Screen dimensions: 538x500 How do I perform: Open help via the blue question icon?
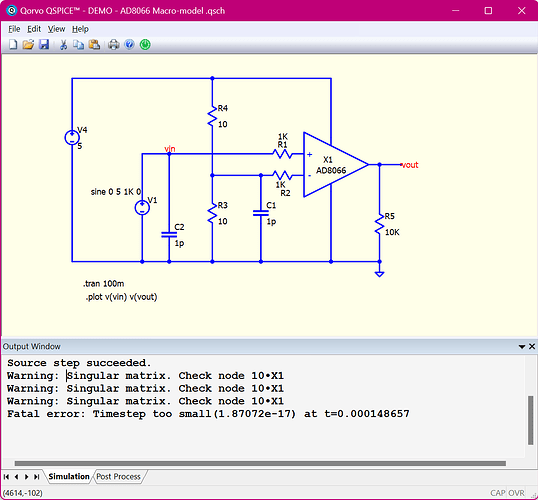click(x=129, y=45)
